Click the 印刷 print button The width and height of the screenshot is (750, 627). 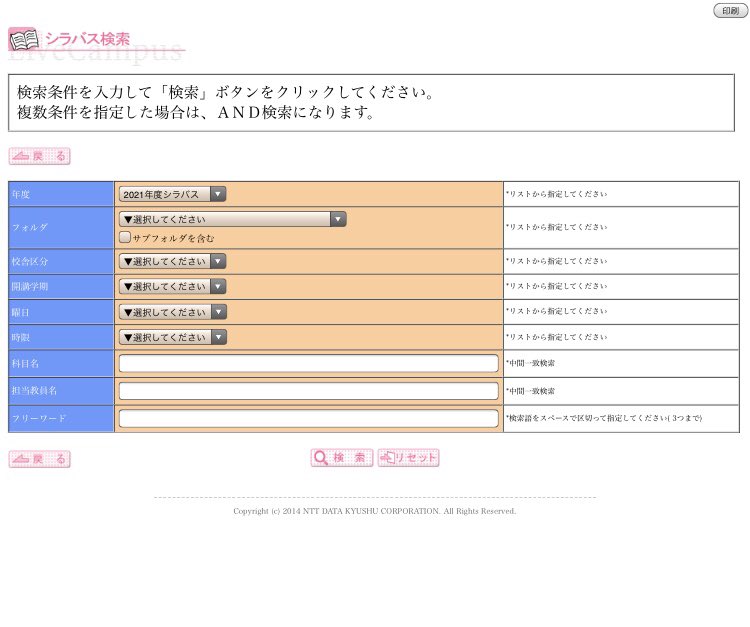pyautogui.click(x=730, y=11)
